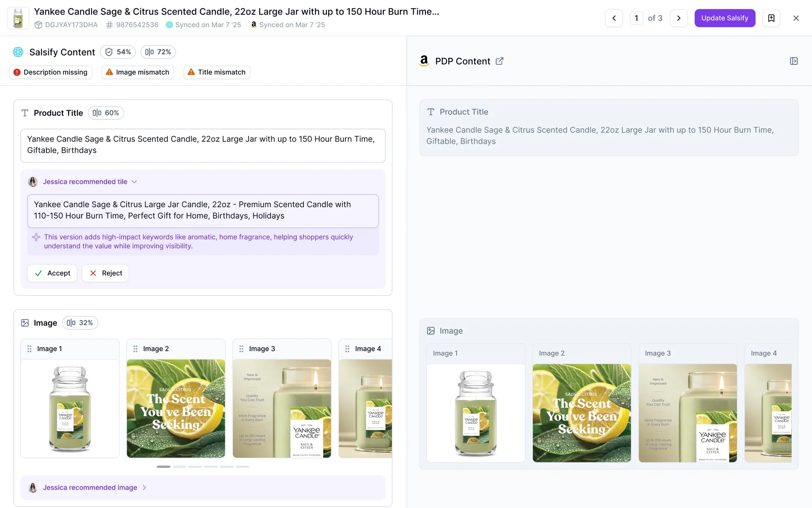Click the Product Title 60% match badge
This screenshot has width=812, height=508.
(x=106, y=113)
